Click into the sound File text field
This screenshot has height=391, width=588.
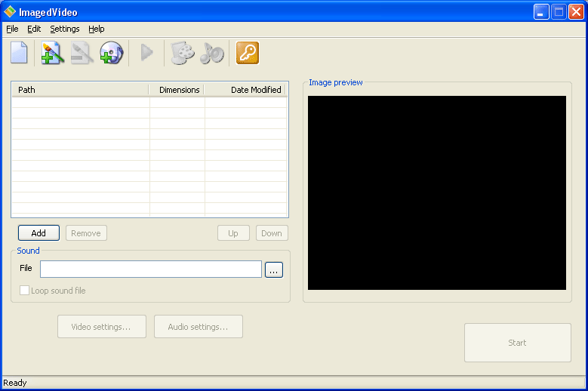tap(151, 269)
